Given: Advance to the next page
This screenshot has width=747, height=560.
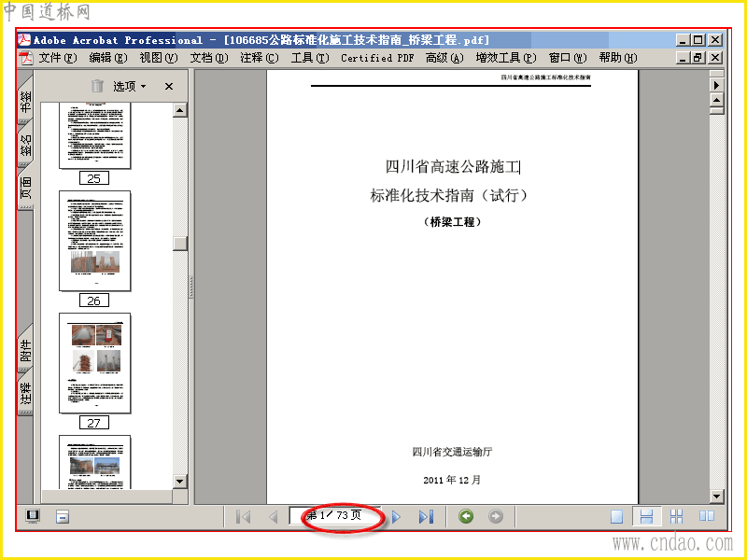Looking at the screenshot, I should point(396,517).
